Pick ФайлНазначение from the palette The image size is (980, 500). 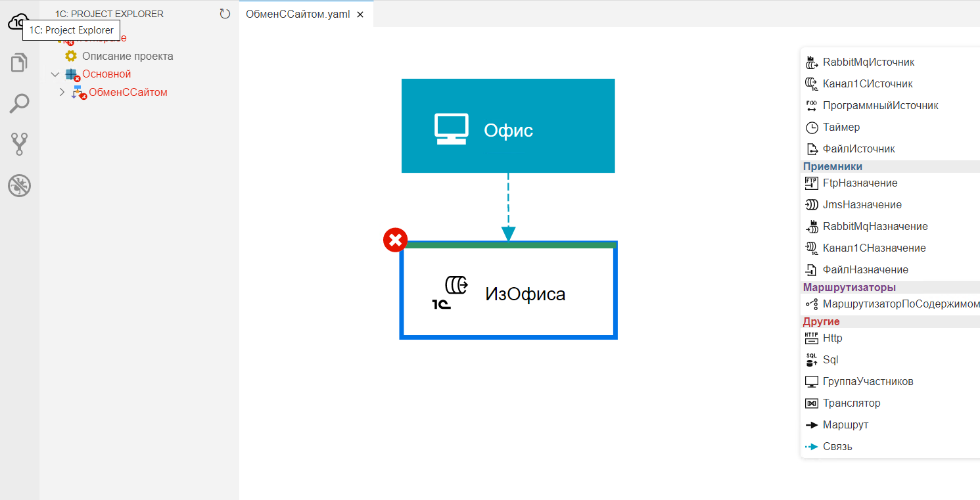[856, 270]
